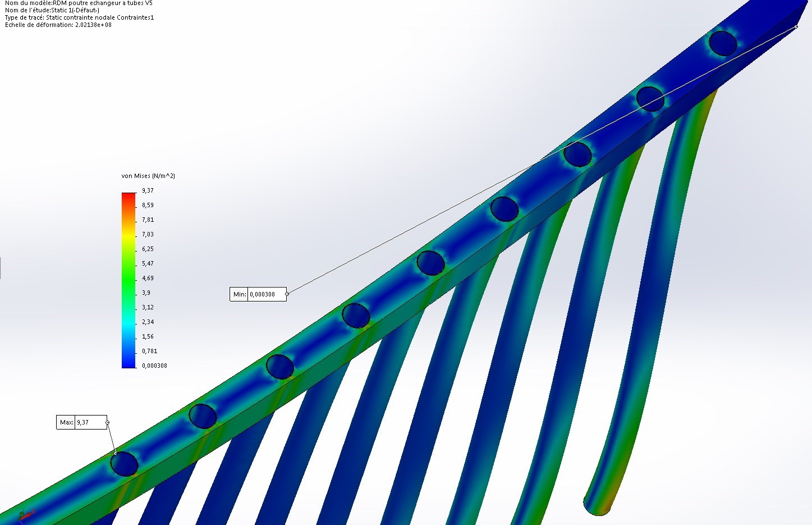Click the bottom legend value 0,000308
Viewport: 812px width, 525px height.
(x=154, y=366)
